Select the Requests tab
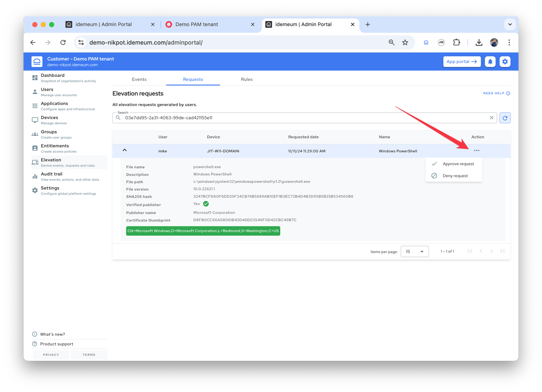The width and height of the screenshot is (542, 392). [193, 79]
